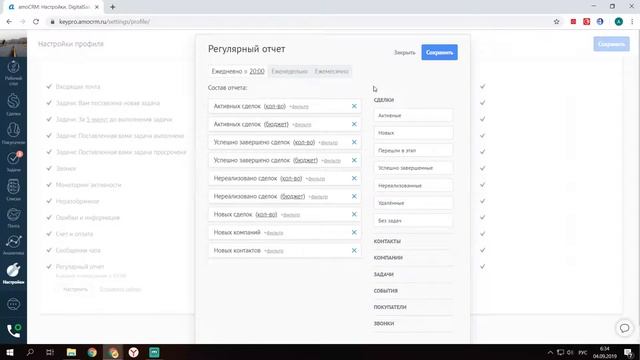Image resolution: width=640 pixels, height=360 pixels.
Task: Toggle checkbox for Регулярный отчет
Action: 49,267
